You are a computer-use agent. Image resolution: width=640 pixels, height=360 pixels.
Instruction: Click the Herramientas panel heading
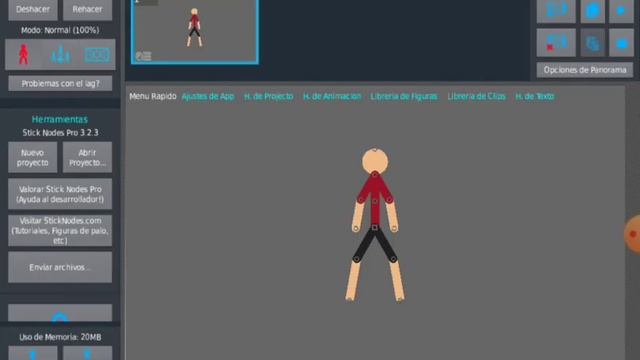(x=60, y=120)
